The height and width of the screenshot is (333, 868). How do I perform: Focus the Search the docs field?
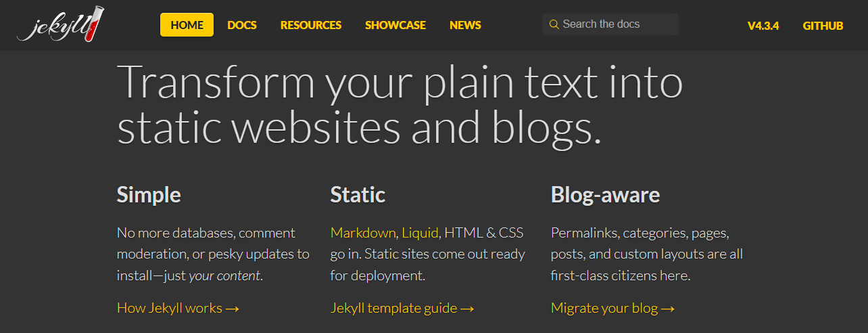pos(610,24)
